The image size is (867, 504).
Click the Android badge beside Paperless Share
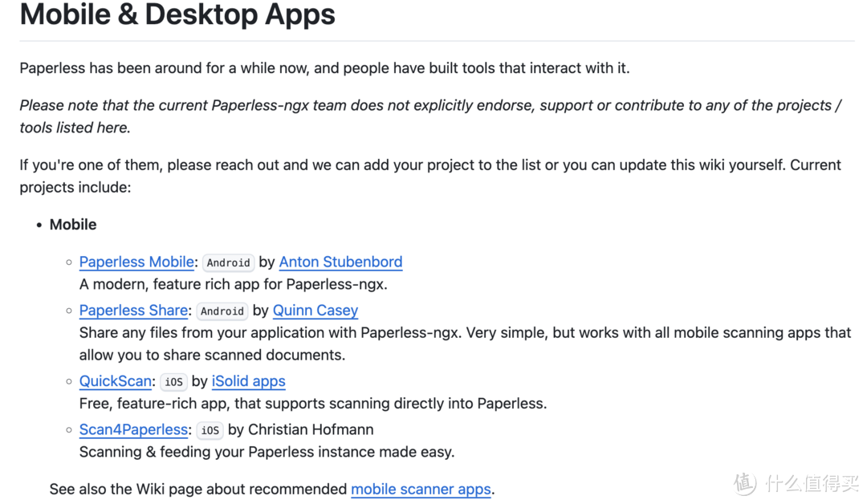[x=222, y=311]
